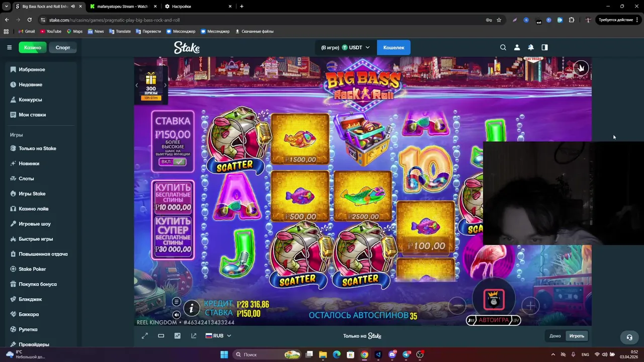Buy super free spins for ₽30 000
The width and height of the screenshot is (644, 362).
pyautogui.click(x=173, y=235)
